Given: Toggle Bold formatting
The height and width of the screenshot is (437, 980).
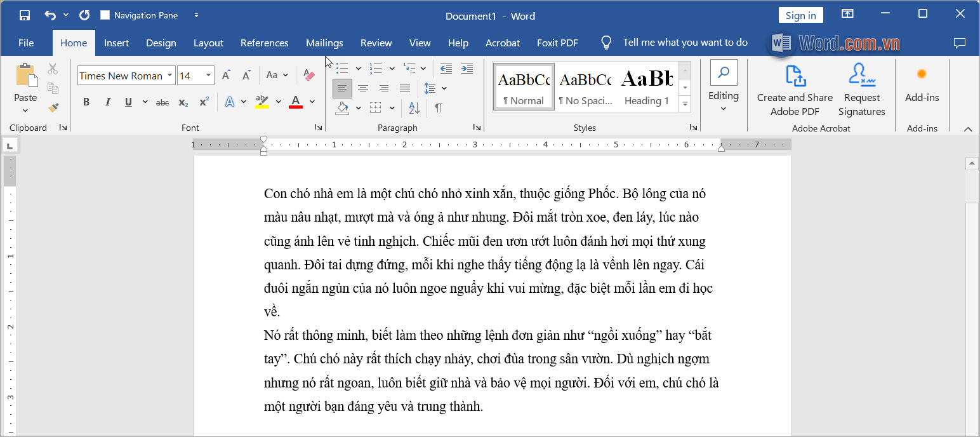Looking at the screenshot, I should coord(86,102).
